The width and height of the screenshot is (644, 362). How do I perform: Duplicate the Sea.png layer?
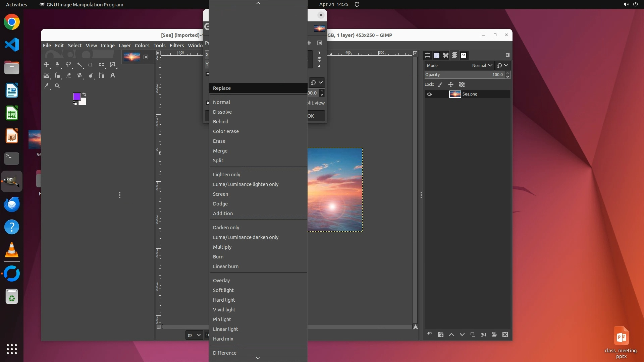click(x=473, y=335)
